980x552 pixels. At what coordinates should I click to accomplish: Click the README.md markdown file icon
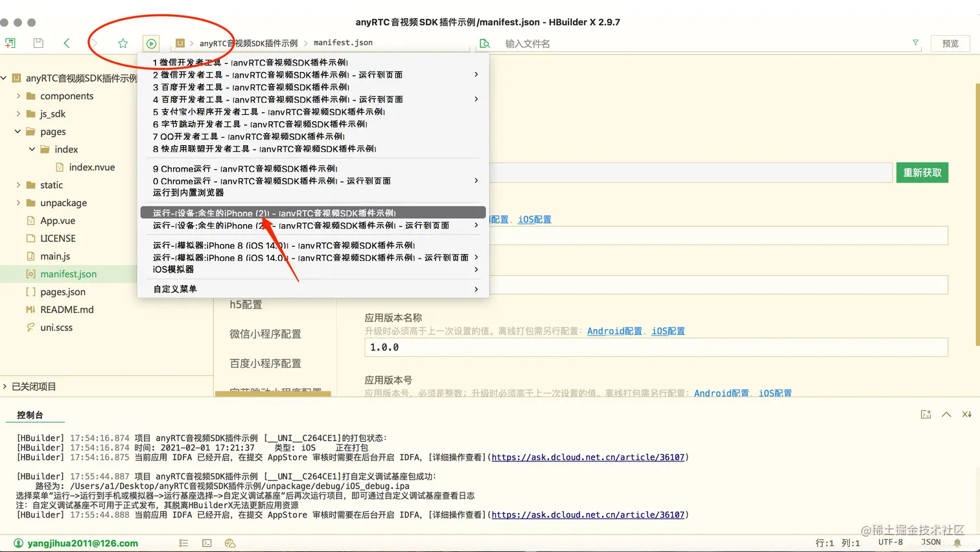click(x=30, y=310)
